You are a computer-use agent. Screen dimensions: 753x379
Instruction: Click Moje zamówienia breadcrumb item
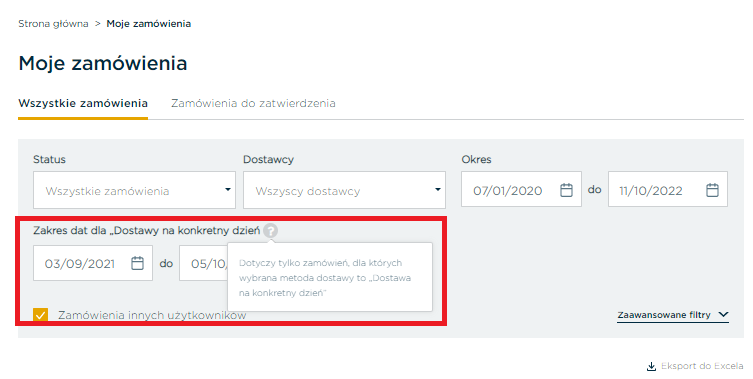tap(148, 24)
